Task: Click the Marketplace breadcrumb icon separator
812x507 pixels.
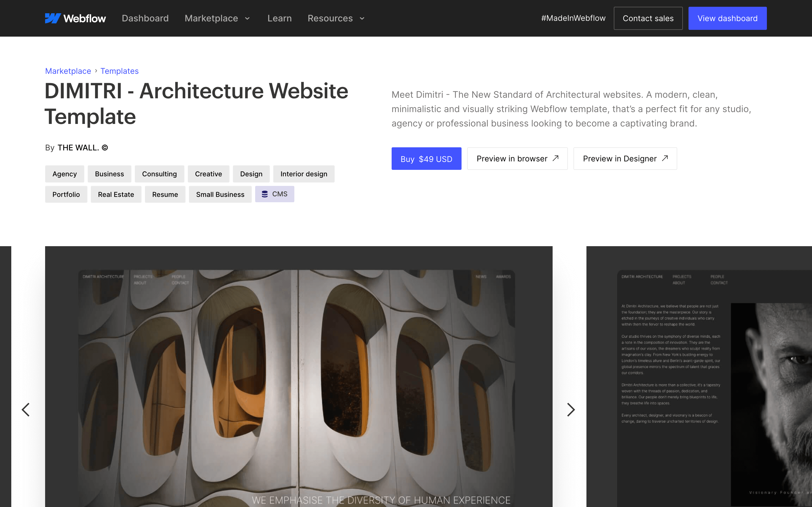Action: pos(95,71)
